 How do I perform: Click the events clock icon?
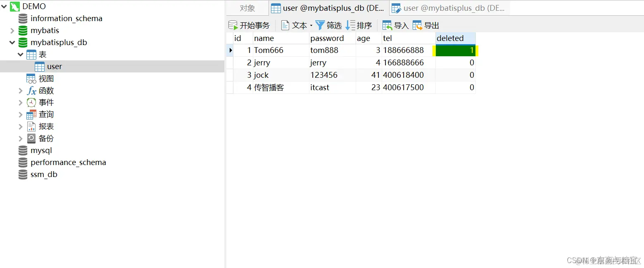(31, 103)
